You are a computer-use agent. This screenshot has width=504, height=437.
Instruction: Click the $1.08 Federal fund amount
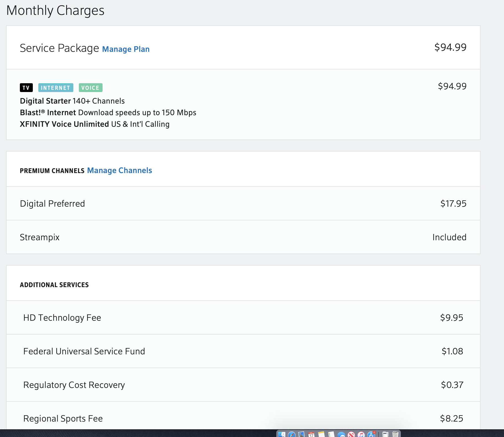[x=452, y=351]
